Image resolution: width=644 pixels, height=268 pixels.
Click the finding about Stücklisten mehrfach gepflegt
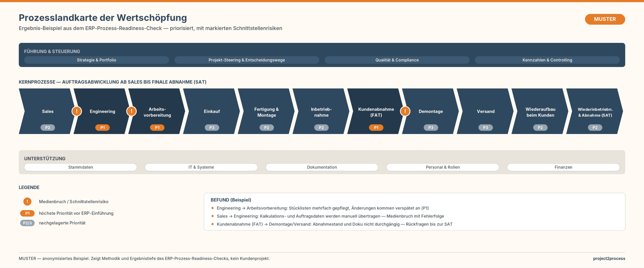click(x=323, y=208)
